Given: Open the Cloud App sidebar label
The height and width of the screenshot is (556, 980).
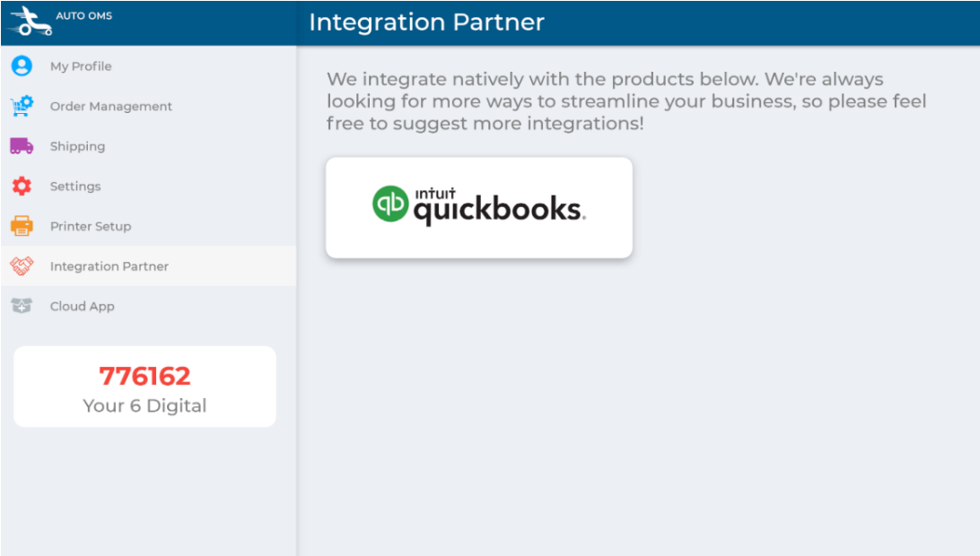Looking at the screenshot, I should click(83, 306).
